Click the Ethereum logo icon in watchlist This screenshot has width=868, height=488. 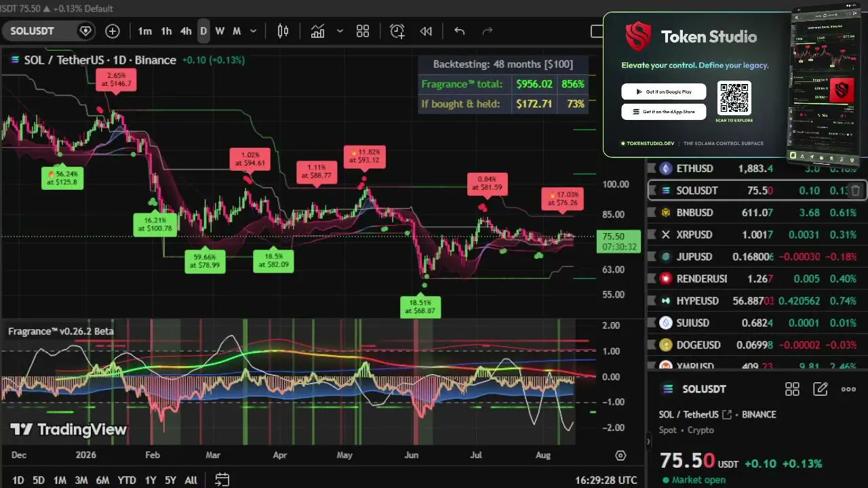pos(665,168)
